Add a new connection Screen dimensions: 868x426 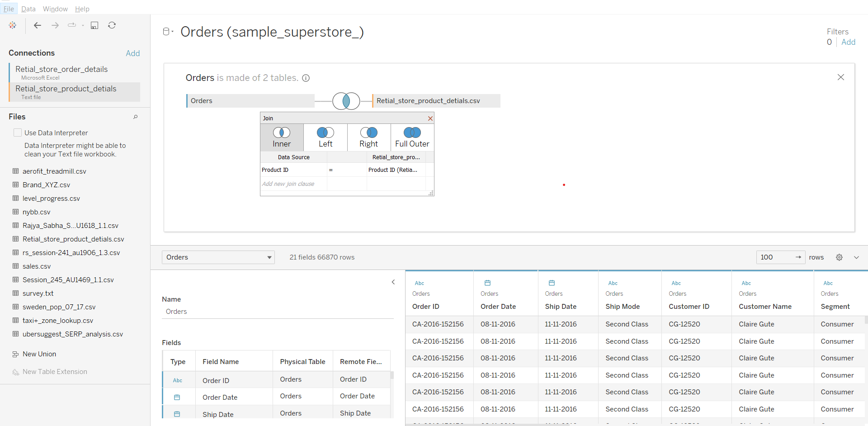132,53
